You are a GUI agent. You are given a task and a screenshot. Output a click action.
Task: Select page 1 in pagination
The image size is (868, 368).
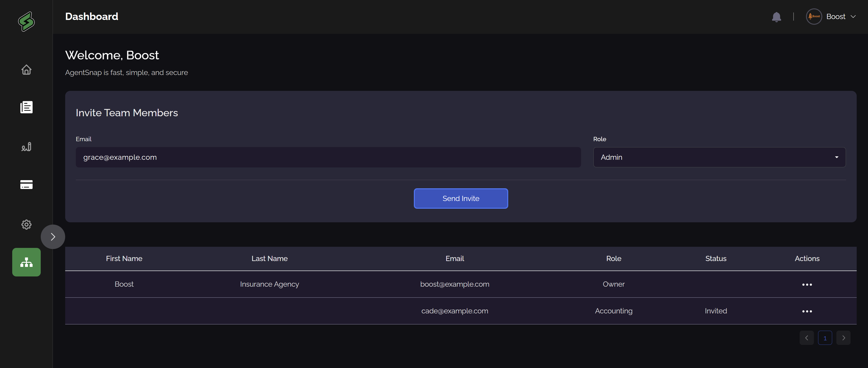pyautogui.click(x=825, y=338)
